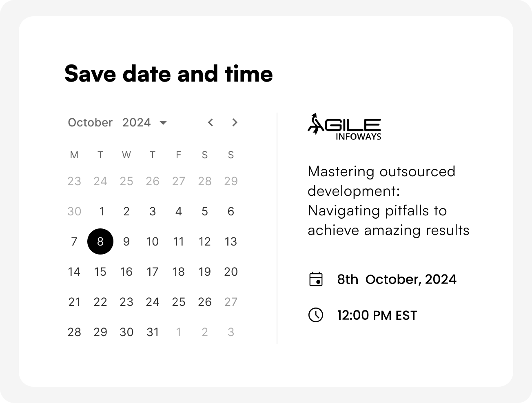The height and width of the screenshot is (403, 532).
Task: Click the calendar icon beside event date
Action: coord(316,279)
